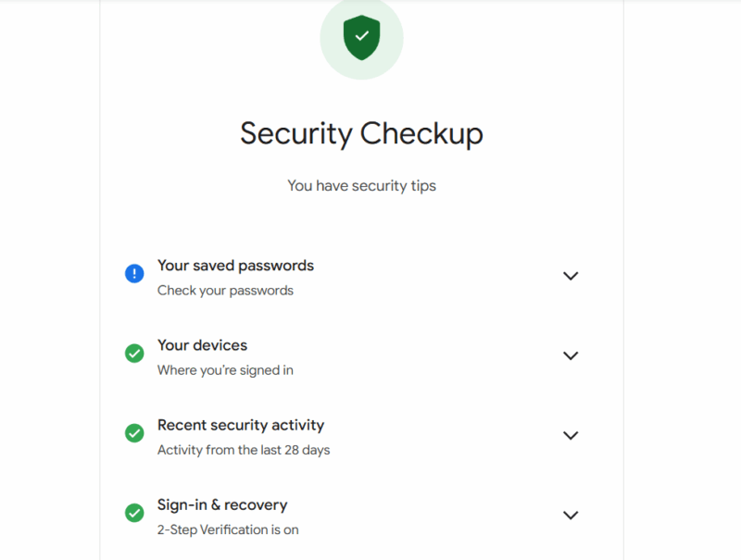Select the Your saved passwords heading
741x560 pixels.
coord(235,265)
